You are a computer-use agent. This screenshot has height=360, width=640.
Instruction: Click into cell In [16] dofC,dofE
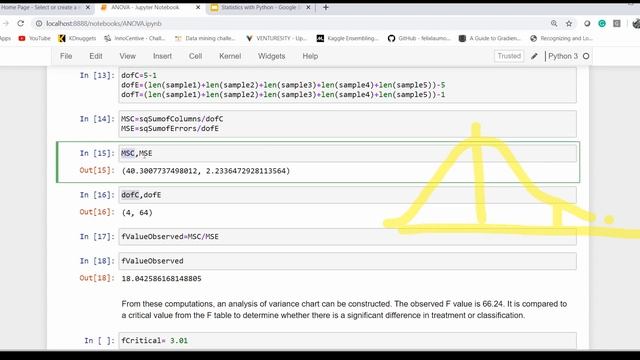tap(347, 195)
